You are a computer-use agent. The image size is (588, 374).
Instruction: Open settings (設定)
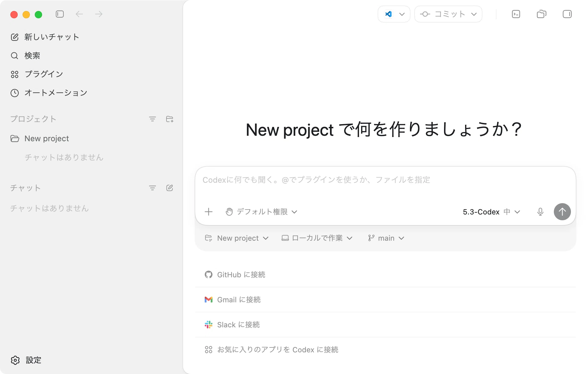pyautogui.click(x=26, y=360)
